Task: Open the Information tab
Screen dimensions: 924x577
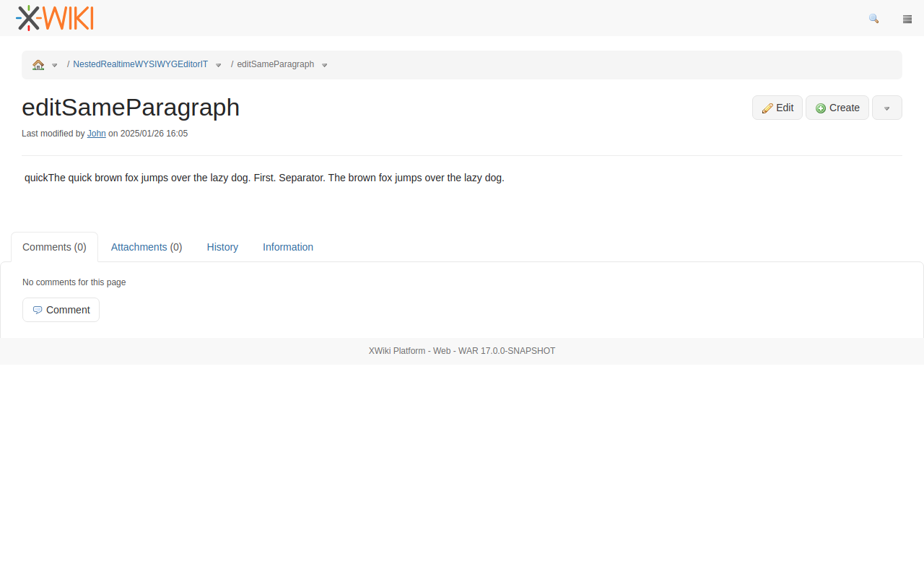Action: tap(288, 247)
